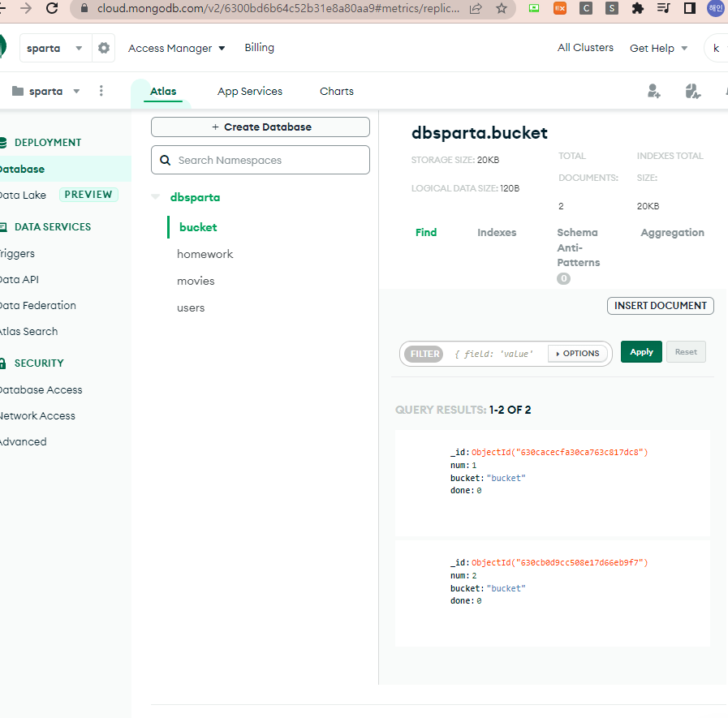This screenshot has width=728, height=718.
Task: Click the INSERT DOCUMENT button
Action: (660, 306)
